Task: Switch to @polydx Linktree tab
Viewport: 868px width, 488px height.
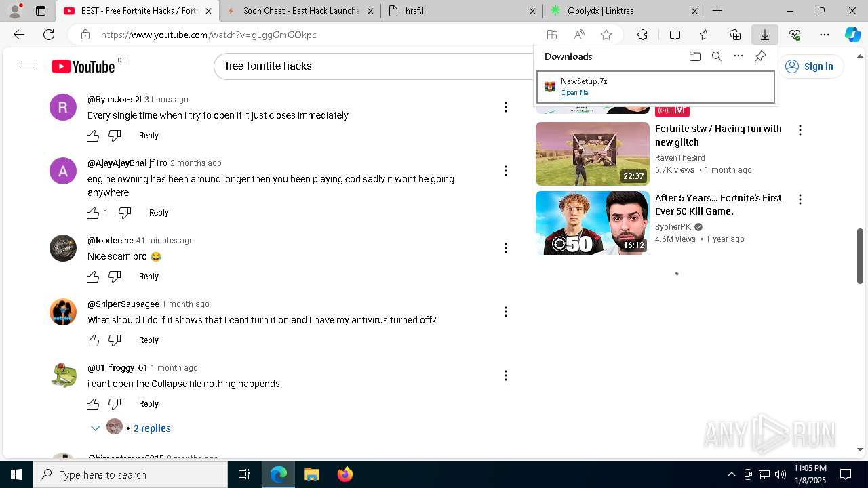Action: coord(624,11)
